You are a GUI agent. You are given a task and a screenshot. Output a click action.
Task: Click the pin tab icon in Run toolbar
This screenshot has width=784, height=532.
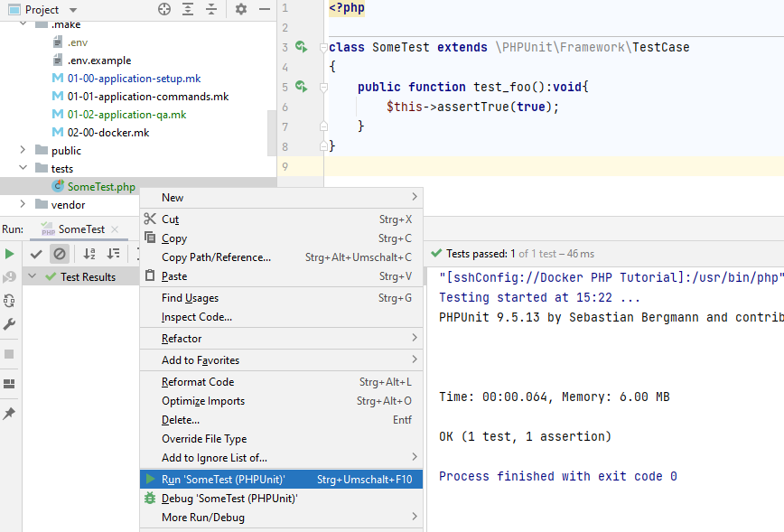(x=9, y=413)
